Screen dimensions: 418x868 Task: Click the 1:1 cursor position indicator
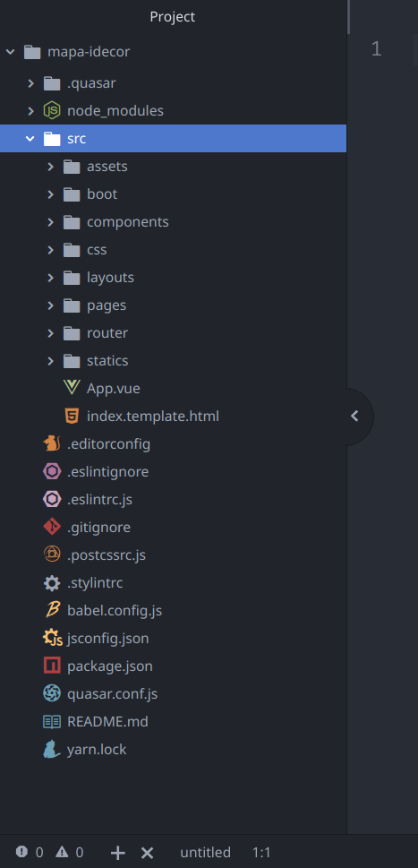261,852
